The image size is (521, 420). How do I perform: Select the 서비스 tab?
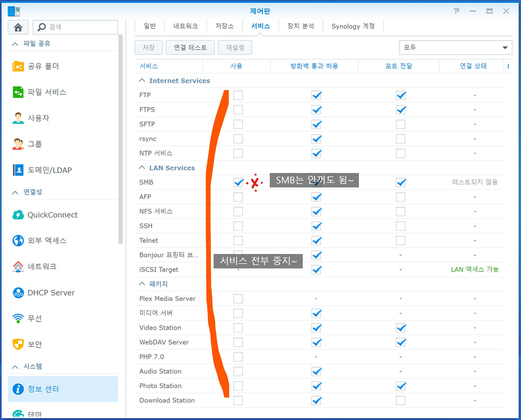click(x=260, y=26)
